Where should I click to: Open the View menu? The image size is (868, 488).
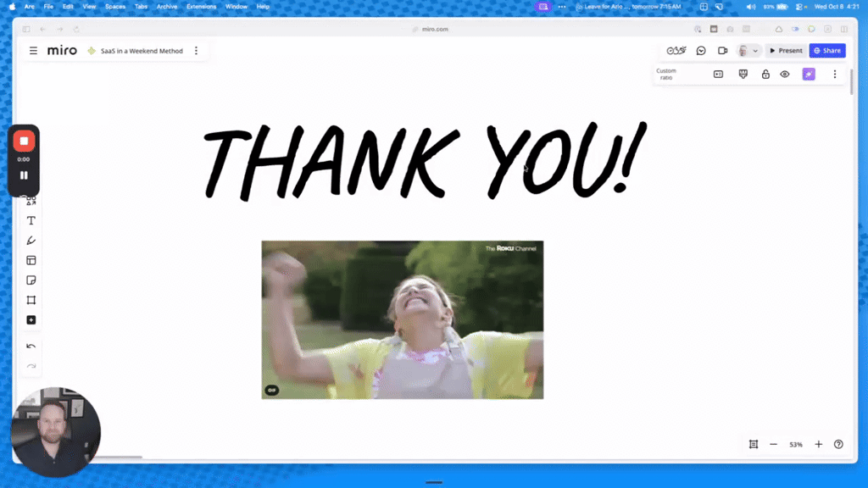tap(89, 7)
